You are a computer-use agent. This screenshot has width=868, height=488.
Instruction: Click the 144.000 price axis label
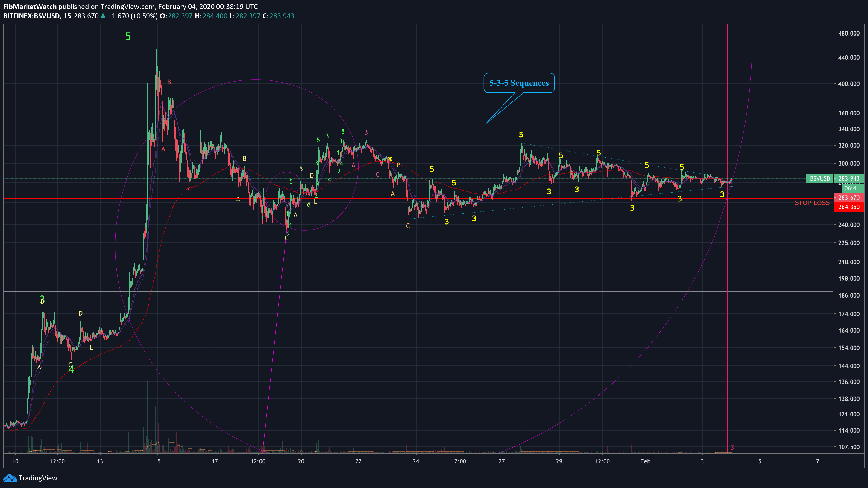pos(849,366)
